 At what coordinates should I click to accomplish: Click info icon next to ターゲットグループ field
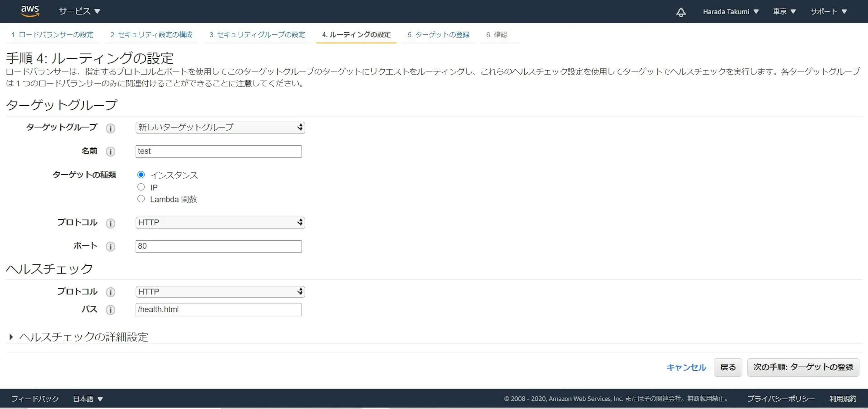pyautogui.click(x=110, y=128)
